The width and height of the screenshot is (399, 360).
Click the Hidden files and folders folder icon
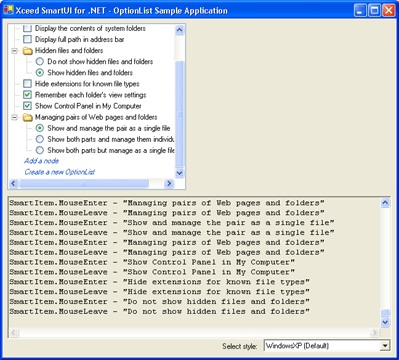tap(27, 51)
